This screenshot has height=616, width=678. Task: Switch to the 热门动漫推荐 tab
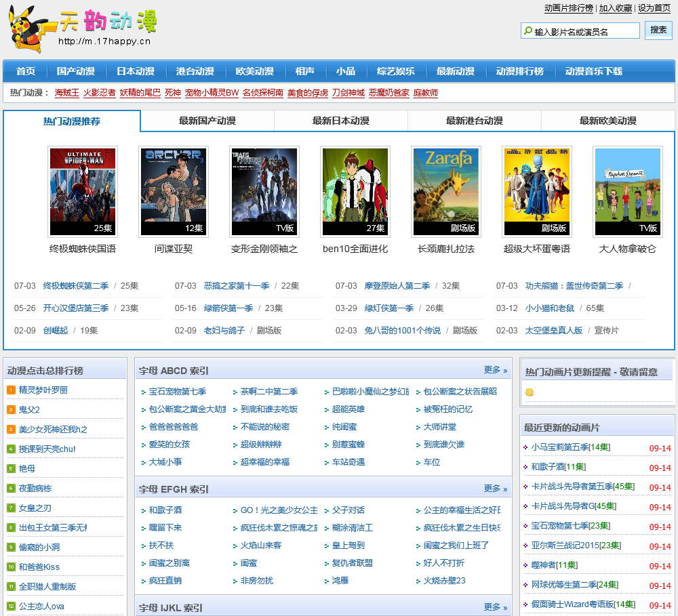click(x=72, y=121)
